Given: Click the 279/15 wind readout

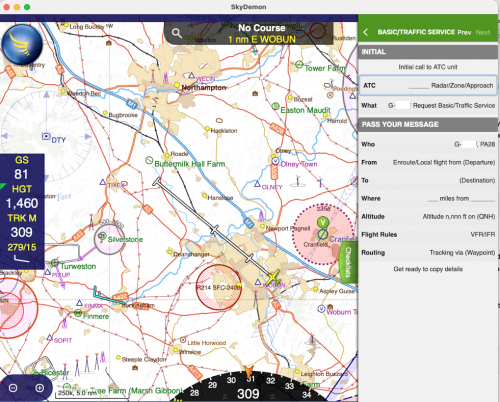Looking at the screenshot, I should (x=22, y=247).
